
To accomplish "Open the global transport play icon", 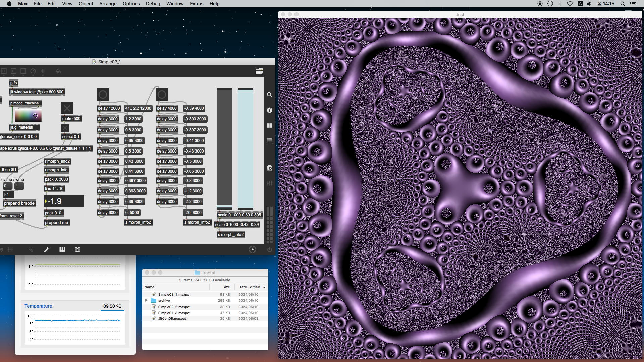I will [x=252, y=249].
